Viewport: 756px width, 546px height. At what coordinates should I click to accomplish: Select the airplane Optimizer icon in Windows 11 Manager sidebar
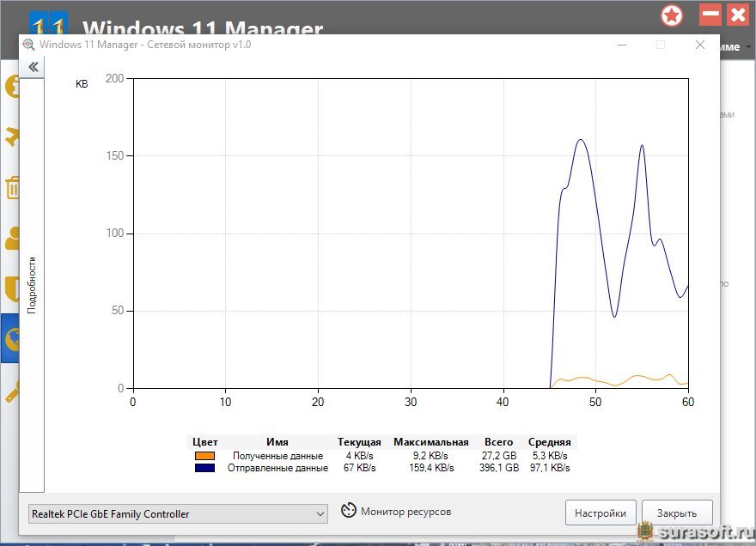point(12,136)
